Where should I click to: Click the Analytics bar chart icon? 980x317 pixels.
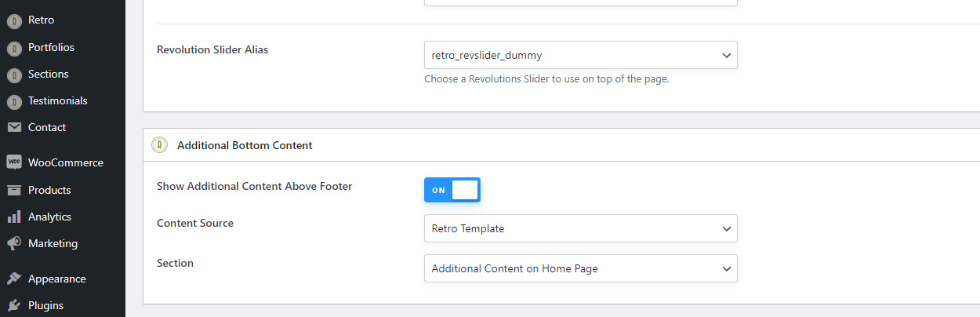click(14, 217)
